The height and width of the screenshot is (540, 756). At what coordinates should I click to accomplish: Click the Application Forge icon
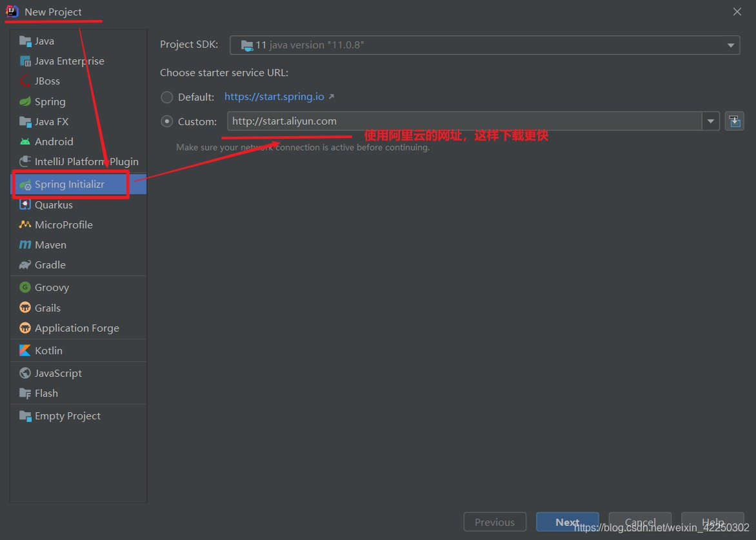25,328
